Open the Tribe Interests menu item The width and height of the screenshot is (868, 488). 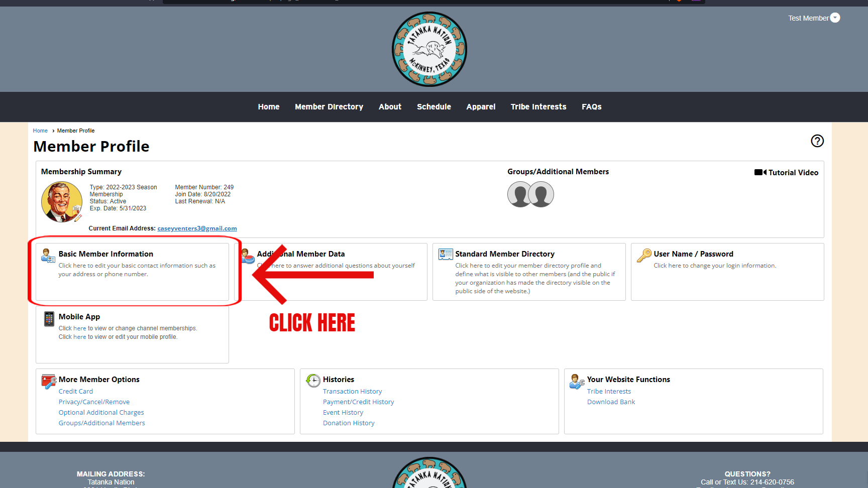[x=538, y=107]
